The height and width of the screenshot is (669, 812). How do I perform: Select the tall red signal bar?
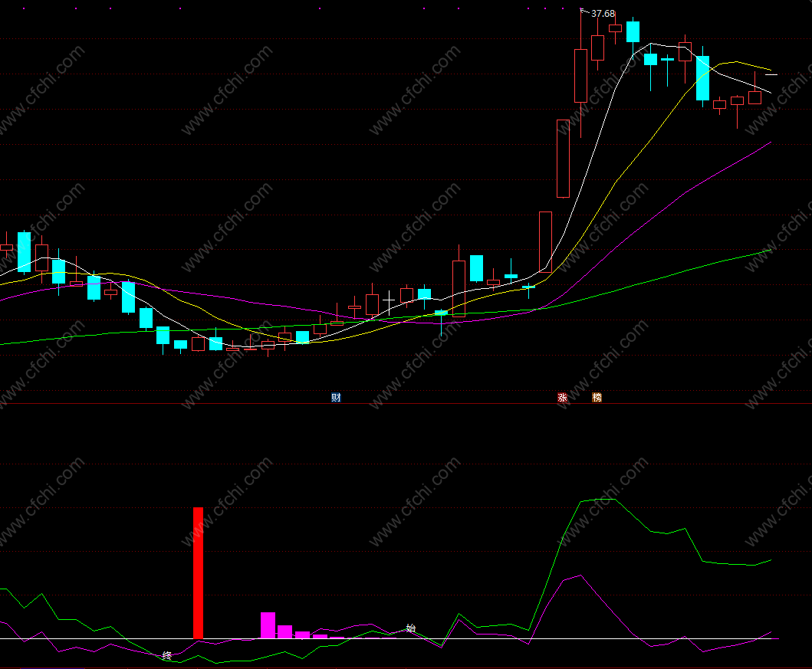point(199,573)
